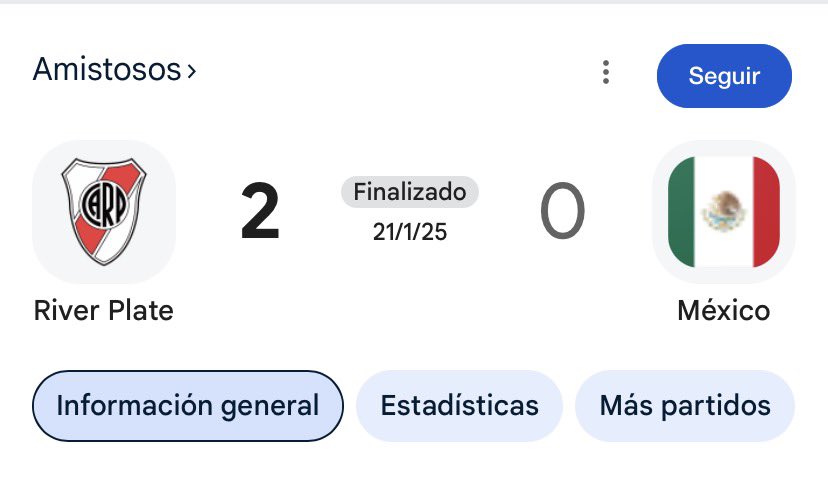Click the green stripe of the Mexico flag
The width and height of the screenshot is (828, 493).
pos(681,212)
